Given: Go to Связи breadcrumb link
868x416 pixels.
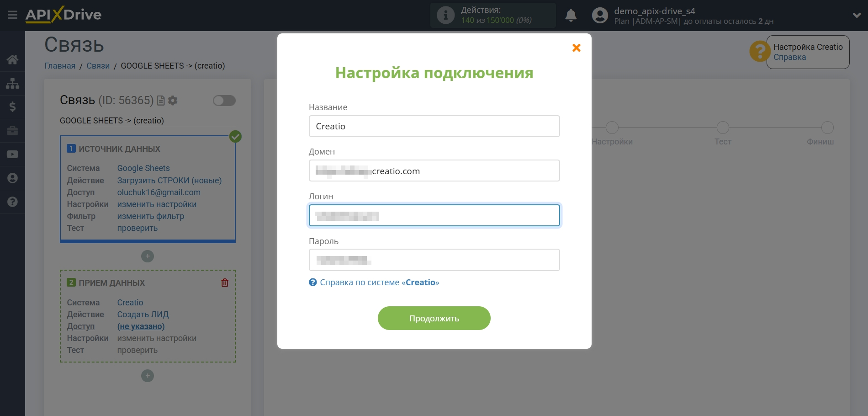Looking at the screenshot, I should [98, 66].
